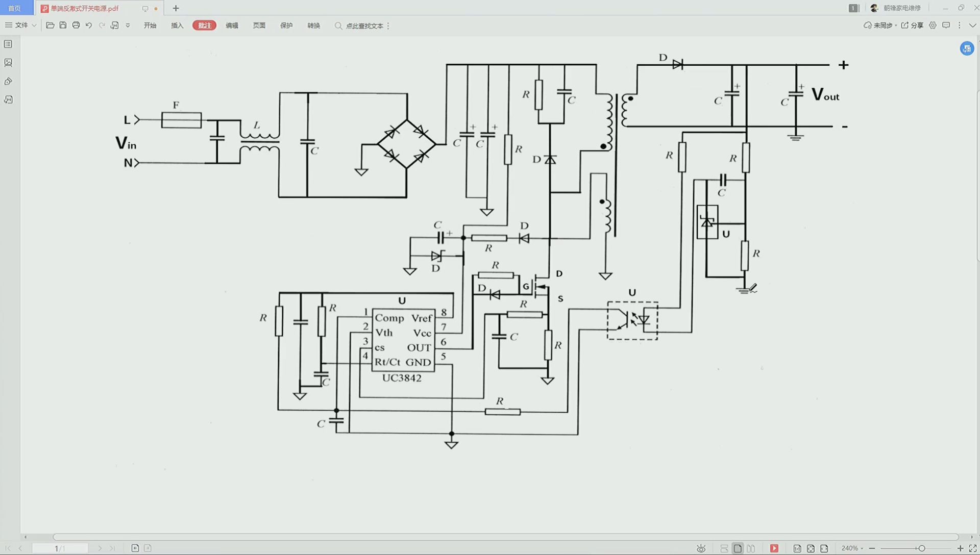Open the 朝锋家电维修 user account
The height and width of the screenshot is (555, 980).
[896, 8]
